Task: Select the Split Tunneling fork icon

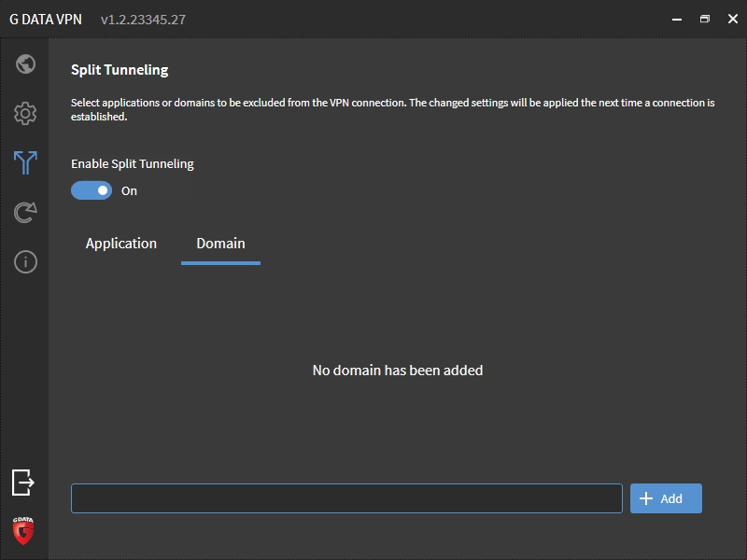Action: [x=25, y=162]
